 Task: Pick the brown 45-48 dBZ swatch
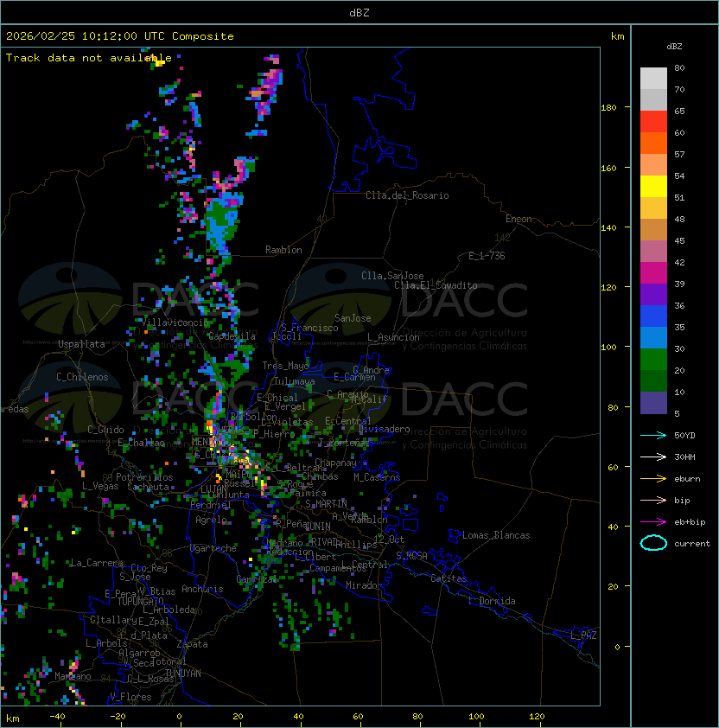pos(653,230)
